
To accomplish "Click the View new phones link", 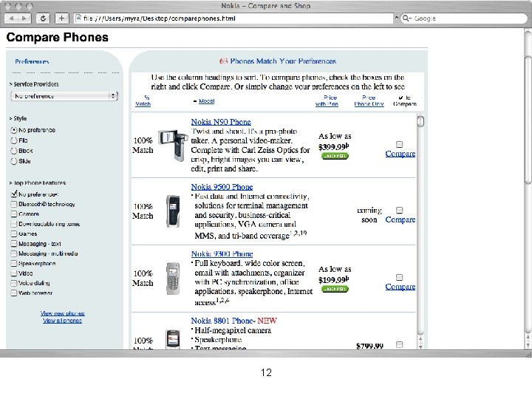I will 62,313.
